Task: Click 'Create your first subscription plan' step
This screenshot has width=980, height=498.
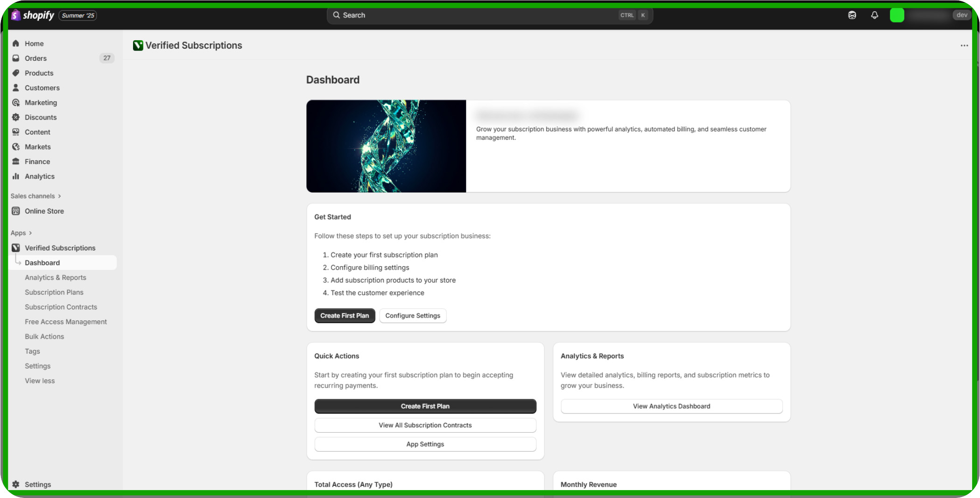Action: click(384, 255)
